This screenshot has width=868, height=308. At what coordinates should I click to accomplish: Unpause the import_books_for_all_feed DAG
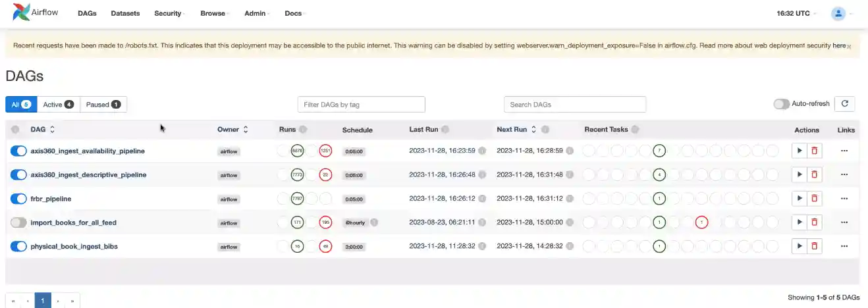pos(18,222)
